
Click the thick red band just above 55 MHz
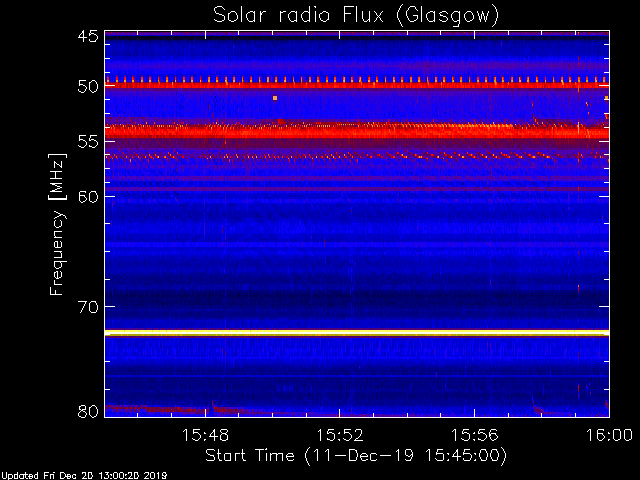pyautogui.click(x=357, y=132)
